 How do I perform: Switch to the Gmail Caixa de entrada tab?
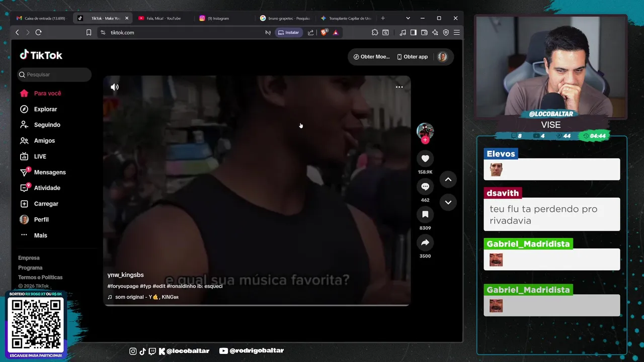click(x=41, y=18)
